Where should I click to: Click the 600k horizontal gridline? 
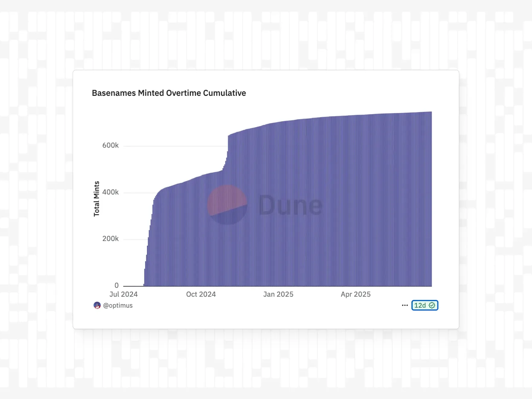[x=175, y=146]
